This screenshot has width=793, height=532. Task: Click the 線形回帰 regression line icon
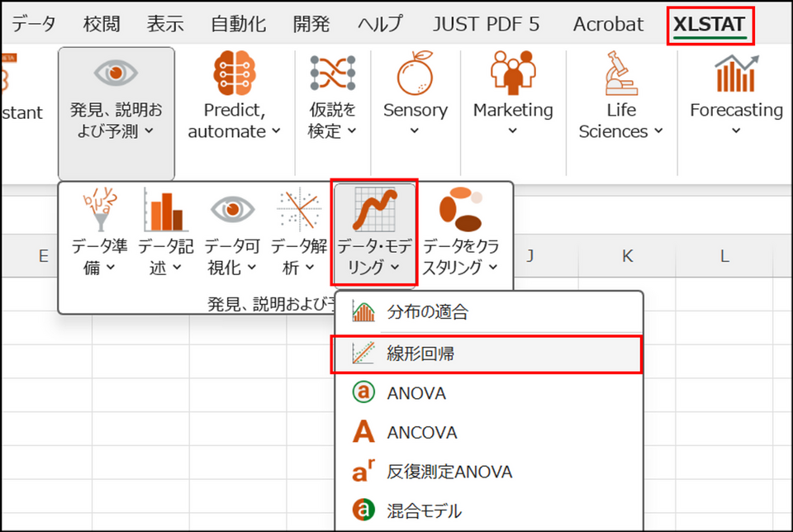363,353
